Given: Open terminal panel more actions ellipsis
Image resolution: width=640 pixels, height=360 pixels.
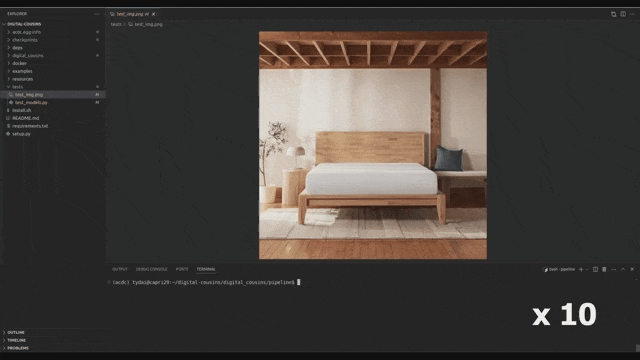Looking at the screenshot, I should click(613, 269).
